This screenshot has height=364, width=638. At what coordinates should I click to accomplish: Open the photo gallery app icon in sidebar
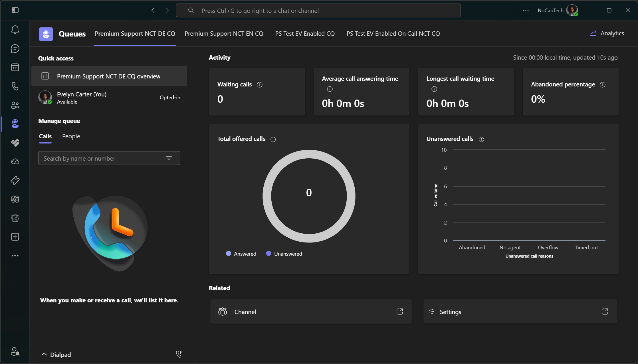(x=15, y=218)
